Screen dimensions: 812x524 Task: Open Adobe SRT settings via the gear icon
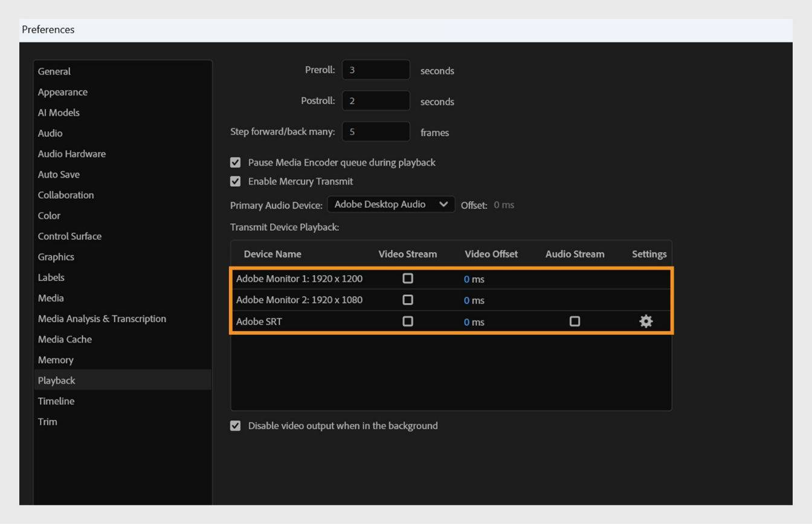pyautogui.click(x=645, y=321)
